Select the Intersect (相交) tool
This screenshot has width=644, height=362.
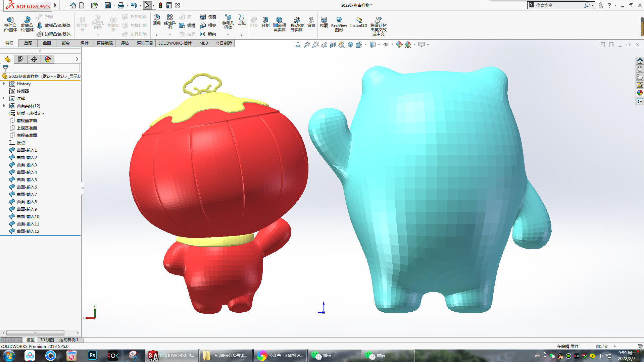pyautogui.click(x=208, y=25)
